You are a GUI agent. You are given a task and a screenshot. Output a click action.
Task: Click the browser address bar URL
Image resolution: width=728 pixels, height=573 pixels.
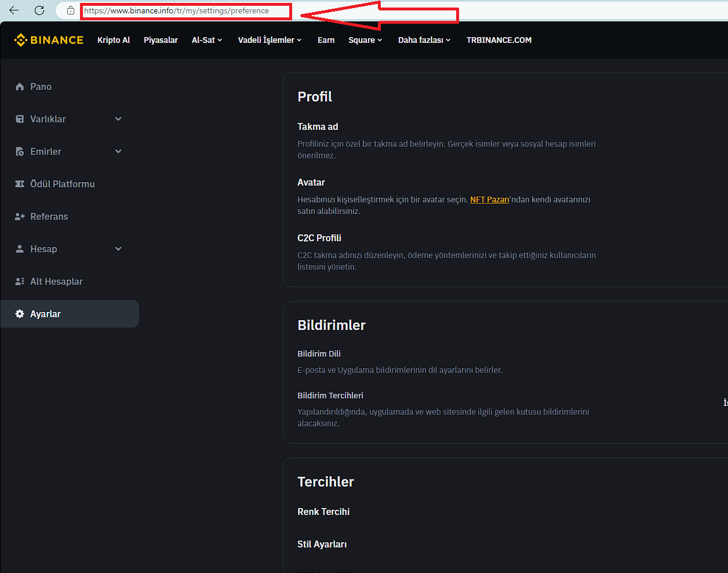coord(176,10)
